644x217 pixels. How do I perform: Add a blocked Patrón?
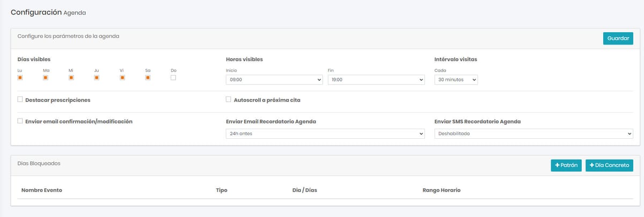pos(566,166)
